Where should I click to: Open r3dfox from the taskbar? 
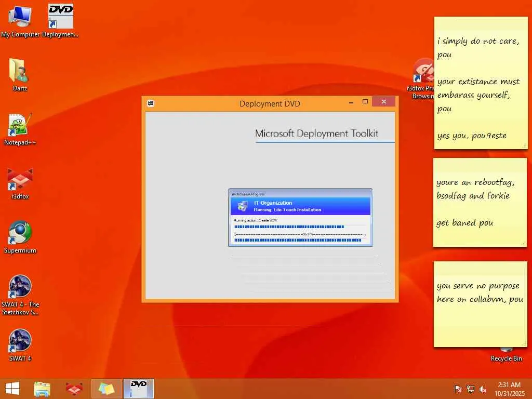coord(74,389)
